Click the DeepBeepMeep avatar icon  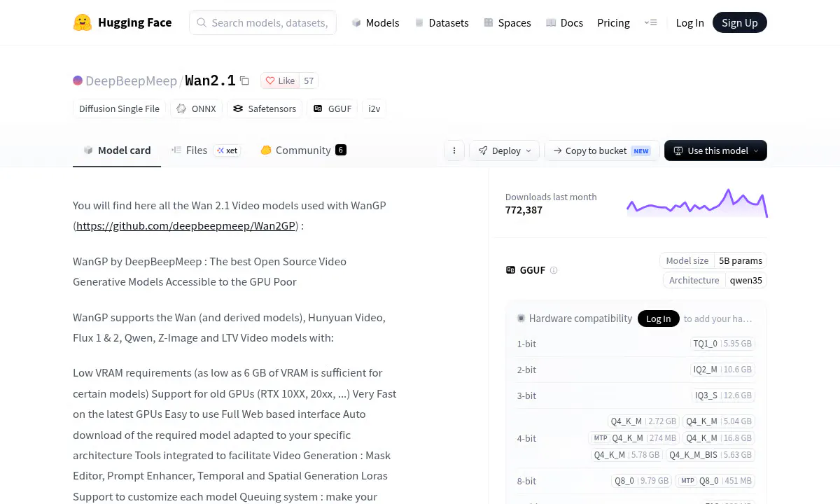(78, 80)
